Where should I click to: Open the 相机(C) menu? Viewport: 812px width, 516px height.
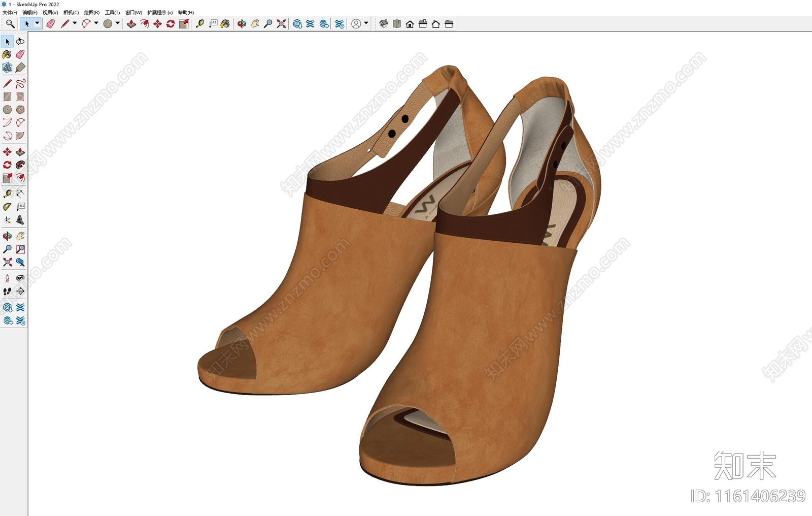tap(71, 13)
